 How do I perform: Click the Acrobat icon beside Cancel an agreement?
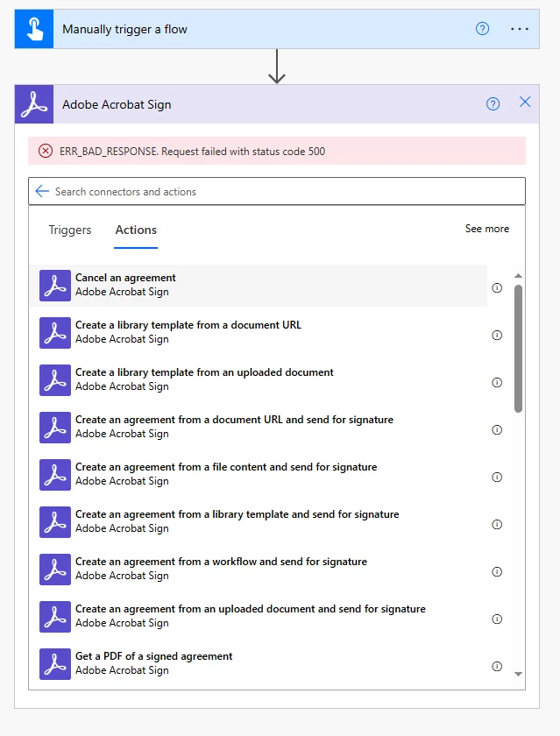(x=55, y=286)
